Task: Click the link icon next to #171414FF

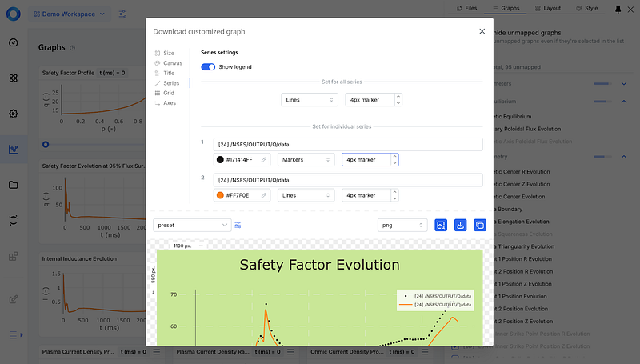Action: point(264,159)
